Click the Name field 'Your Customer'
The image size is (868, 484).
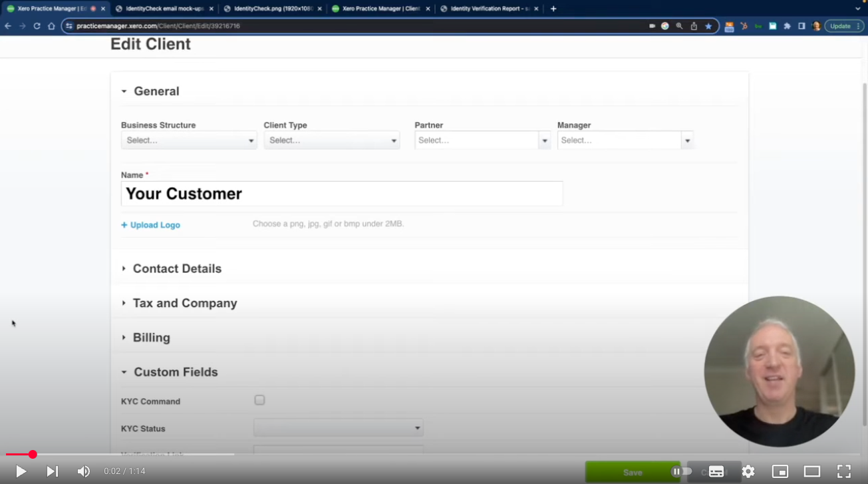pos(342,194)
